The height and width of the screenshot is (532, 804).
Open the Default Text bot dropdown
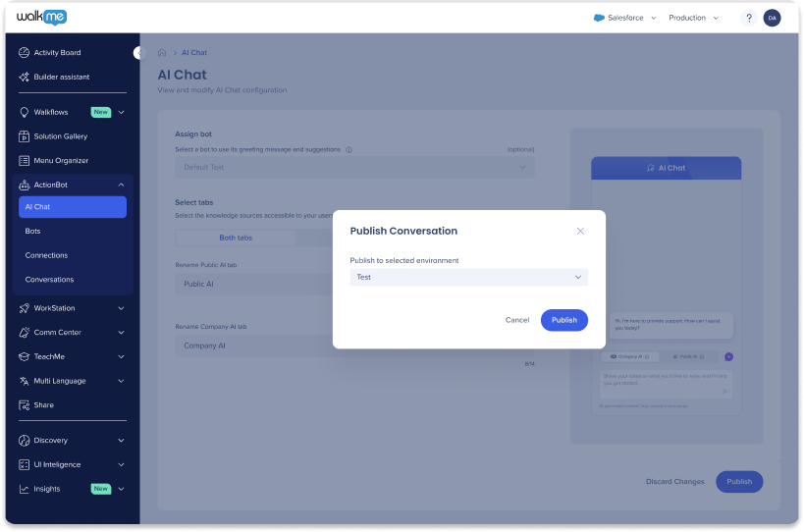pos(354,167)
